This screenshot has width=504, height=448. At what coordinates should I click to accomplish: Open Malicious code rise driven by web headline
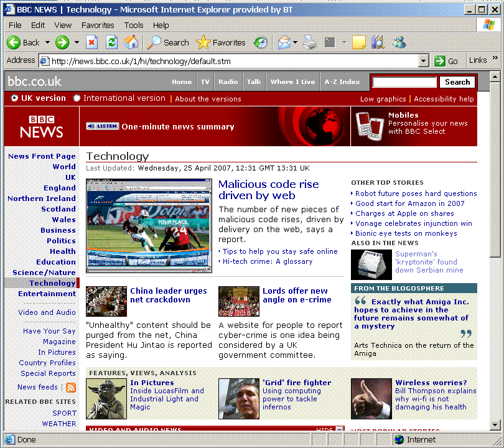(268, 190)
